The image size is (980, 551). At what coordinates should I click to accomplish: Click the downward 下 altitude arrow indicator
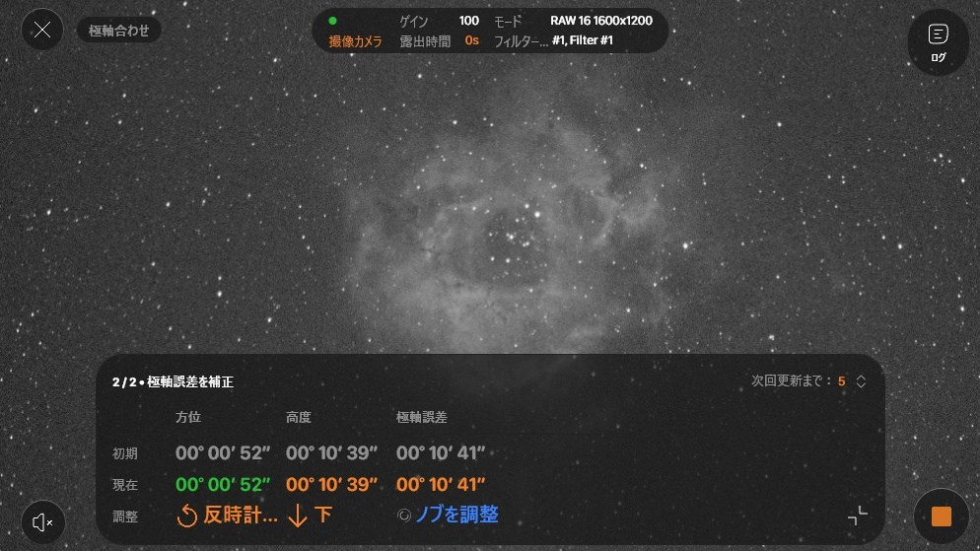click(310, 516)
